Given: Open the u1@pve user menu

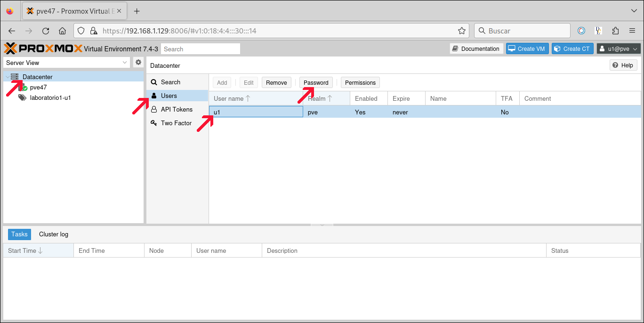Looking at the screenshot, I should pos(619,48).
